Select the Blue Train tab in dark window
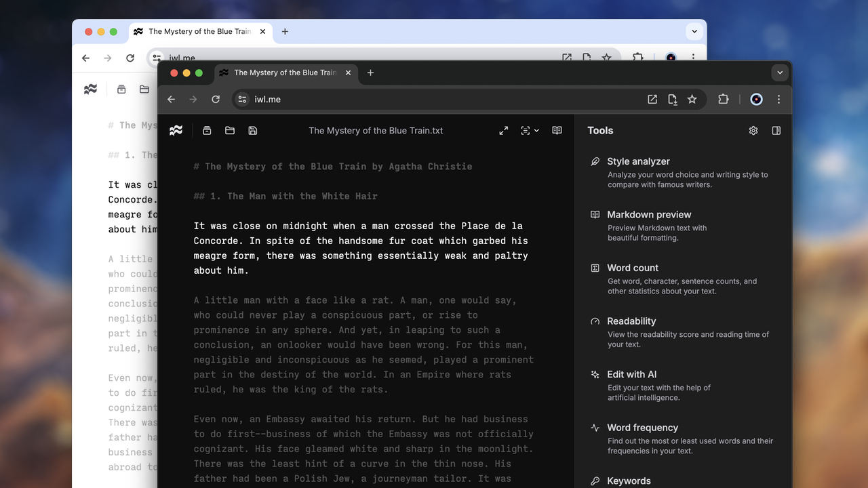 point(285,73)
